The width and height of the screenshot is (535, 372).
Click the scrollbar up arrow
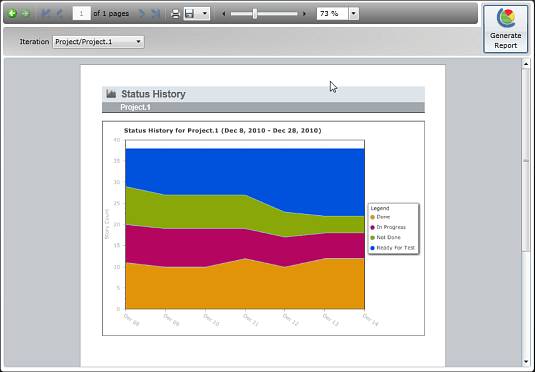coord(526,64)
